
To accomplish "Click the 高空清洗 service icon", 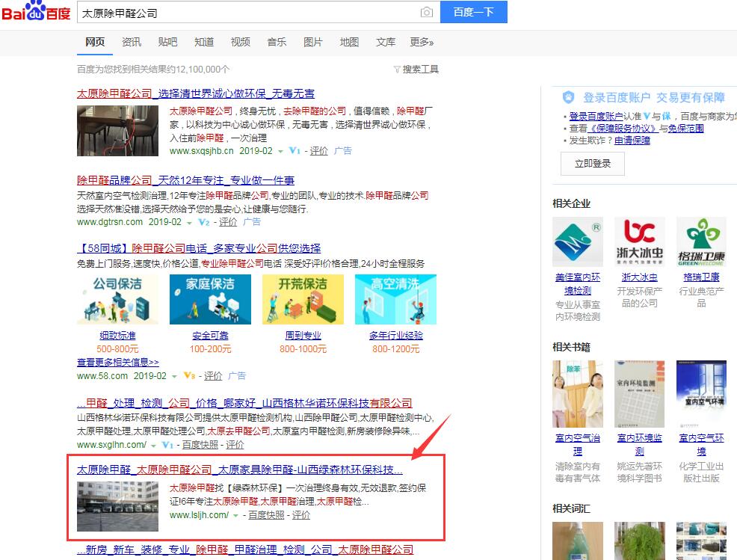I will 395,299.
